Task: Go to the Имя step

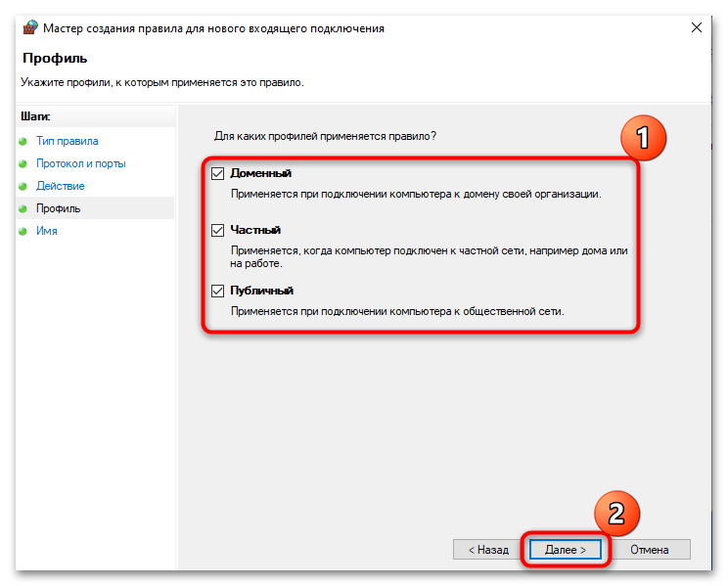Action: (47, 231)
